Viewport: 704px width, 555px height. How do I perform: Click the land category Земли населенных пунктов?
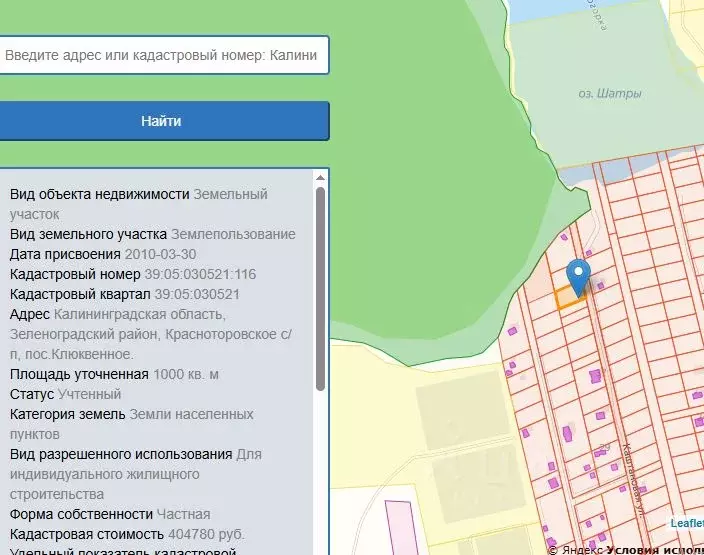coord(132,424)
